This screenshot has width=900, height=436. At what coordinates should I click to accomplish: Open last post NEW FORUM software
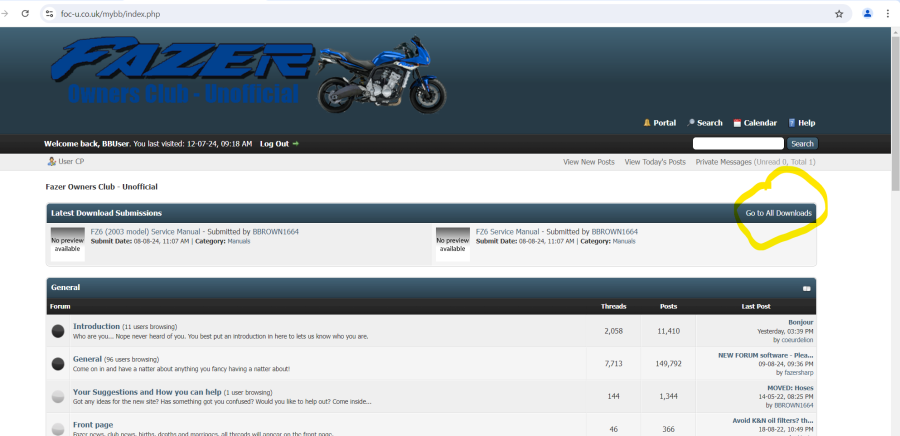766,355
